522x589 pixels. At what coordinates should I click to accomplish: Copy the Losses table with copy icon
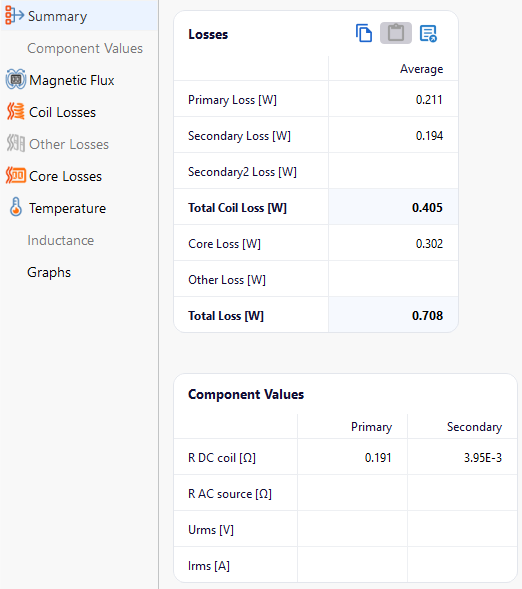point(364,33)
